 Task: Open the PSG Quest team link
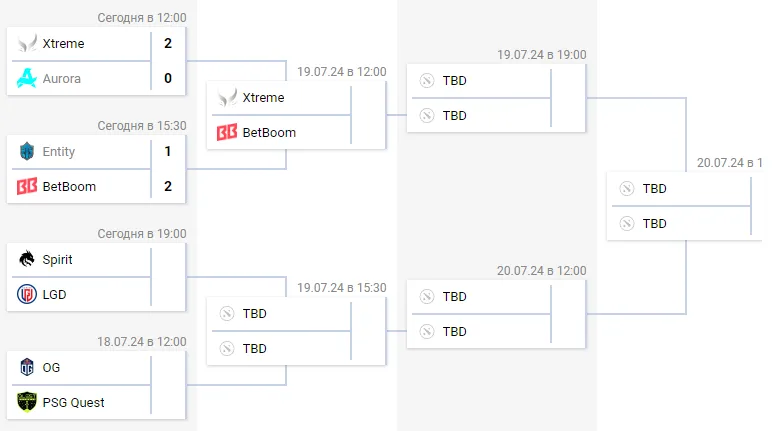pyautogui.click(x=73, y=402)
